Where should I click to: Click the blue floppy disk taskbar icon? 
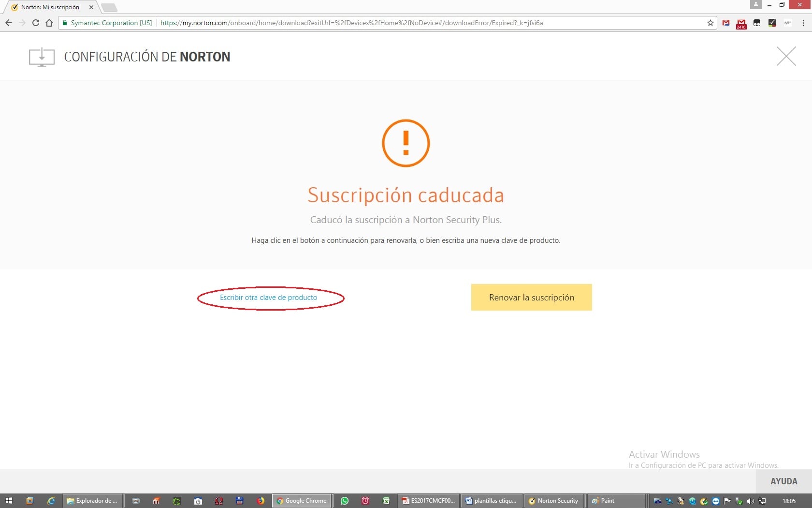click(x=239, y=501)
